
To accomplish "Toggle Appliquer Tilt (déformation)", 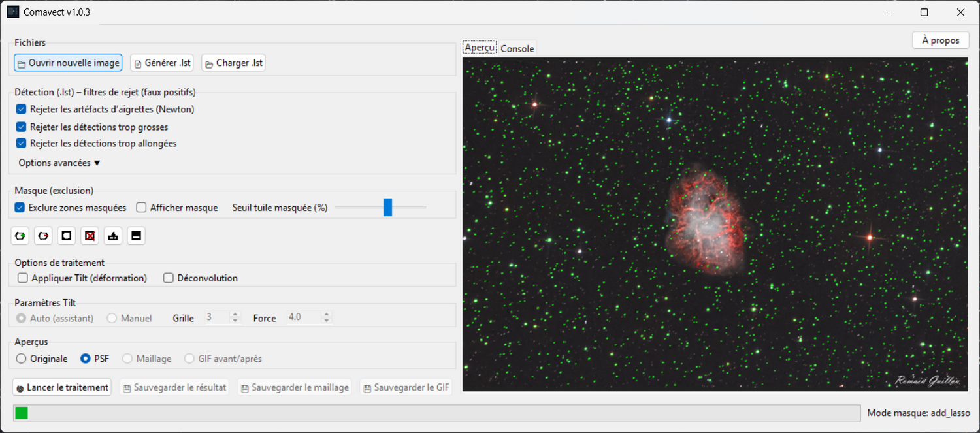I will (x=22, y=278).
